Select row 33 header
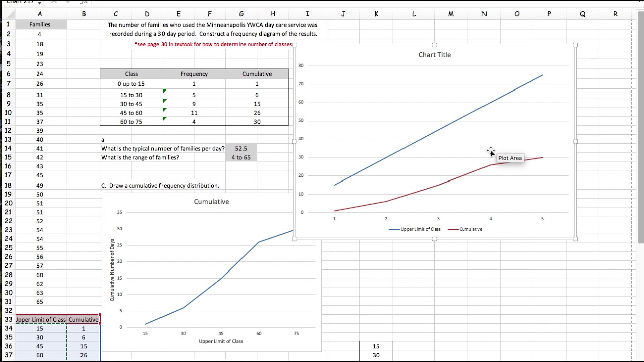The width and height of the screenshot is (644, 362). click(8, 319)
